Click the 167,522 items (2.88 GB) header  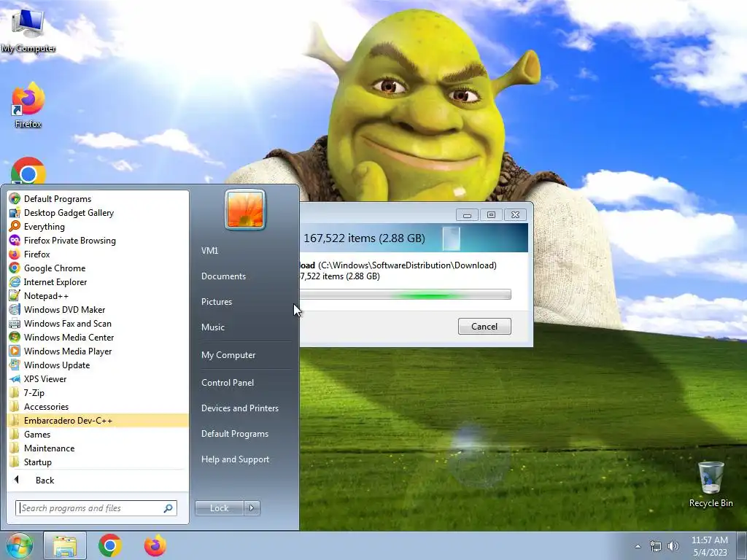pos(364,238)
